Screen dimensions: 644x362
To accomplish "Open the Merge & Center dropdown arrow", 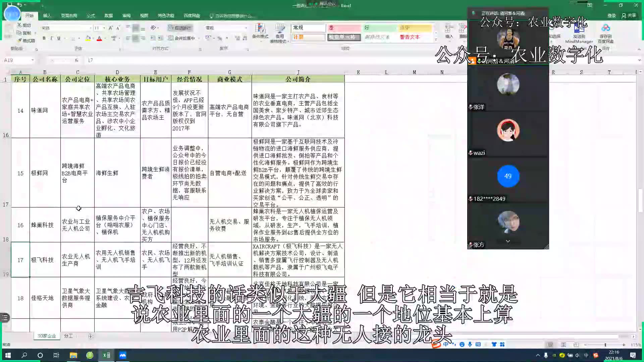I will 199,38.
